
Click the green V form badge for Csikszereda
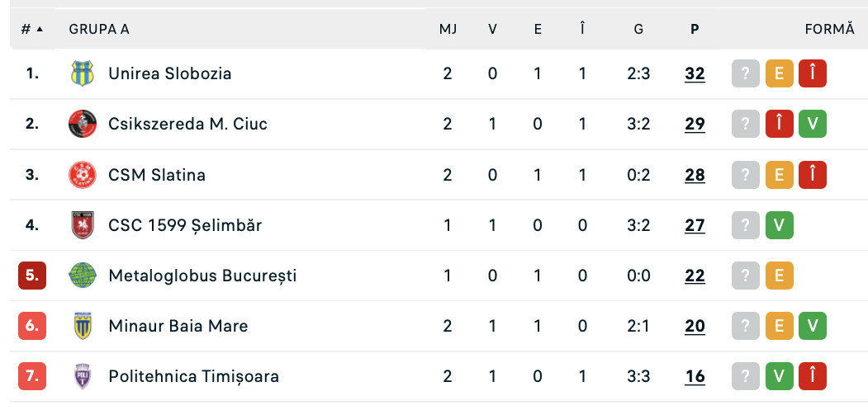[x=812, y=124]
